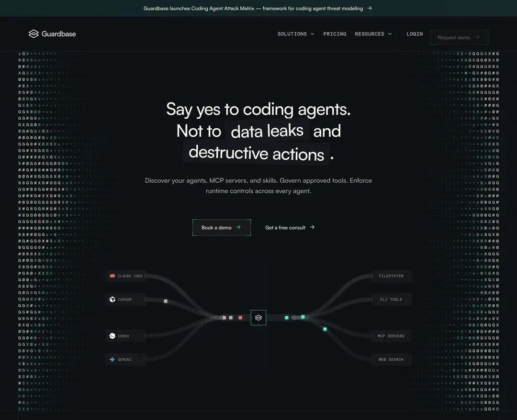Click the central Guardbase hub icon
Viewport: 517px width, 420px height.
[258, 318]
